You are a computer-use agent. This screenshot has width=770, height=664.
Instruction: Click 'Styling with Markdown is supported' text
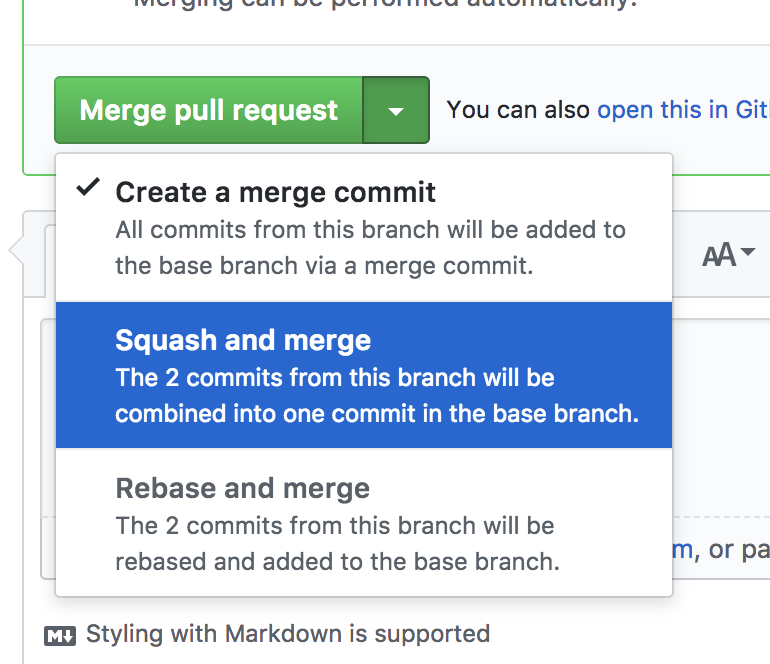tap(288, 634)
